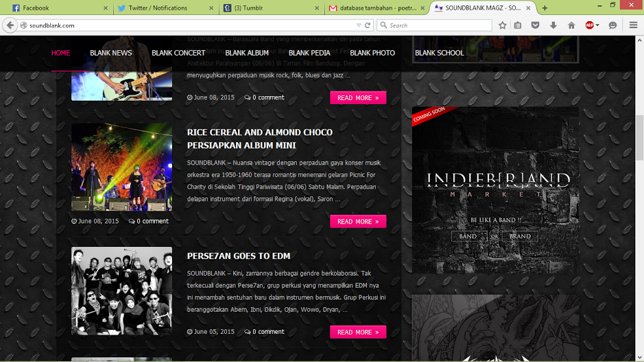Open the downloads arrow icon
This screenshot has height=362, width=644.
tap(553, 25)
